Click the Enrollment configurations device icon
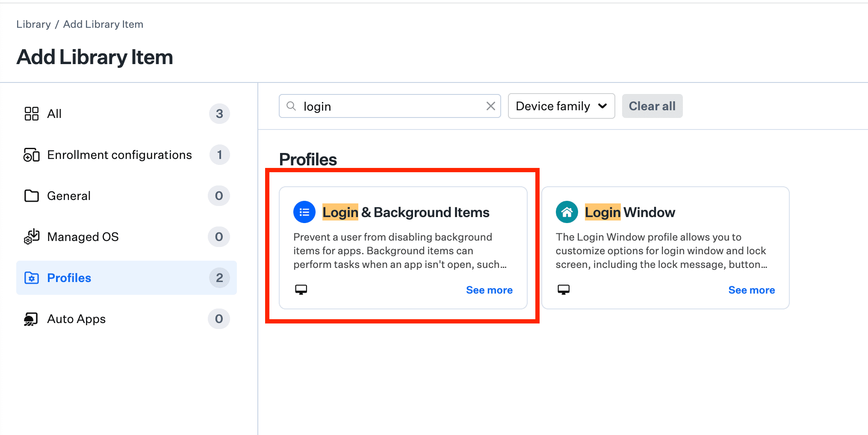 [31, 155]
